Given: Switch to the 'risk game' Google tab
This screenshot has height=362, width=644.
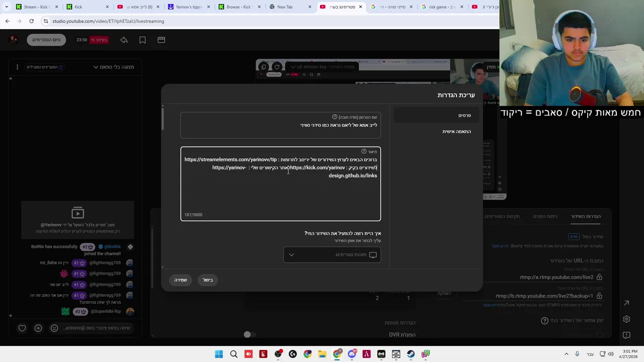Looking at the screenshot, I should point(442,7).
